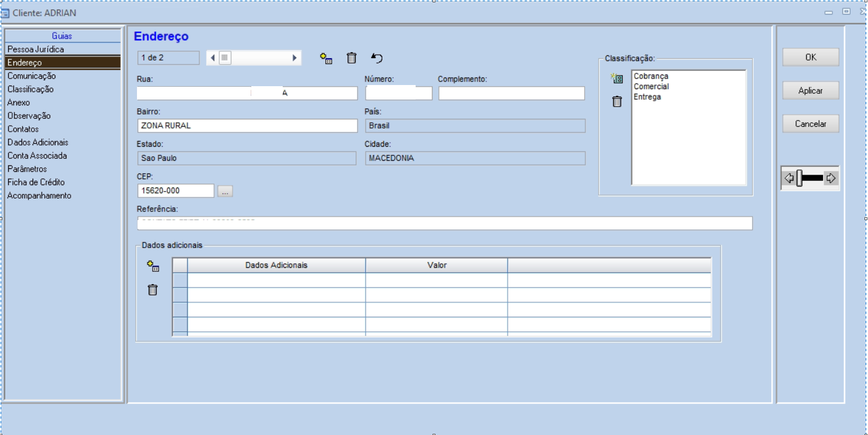Viewport: 868px width, 435px height.
Task: Click Valor column header
Action: [x=437, y=265]
